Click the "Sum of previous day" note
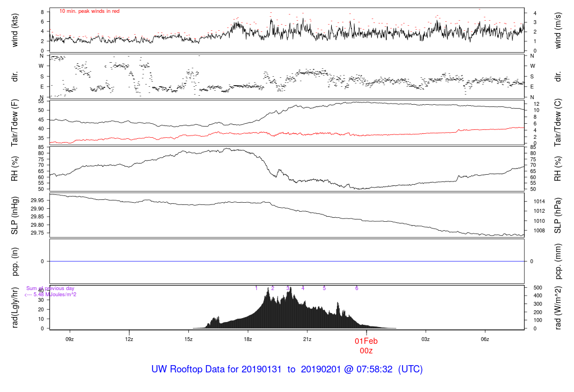Screen dimensions: 574x392 click(50, 288)
